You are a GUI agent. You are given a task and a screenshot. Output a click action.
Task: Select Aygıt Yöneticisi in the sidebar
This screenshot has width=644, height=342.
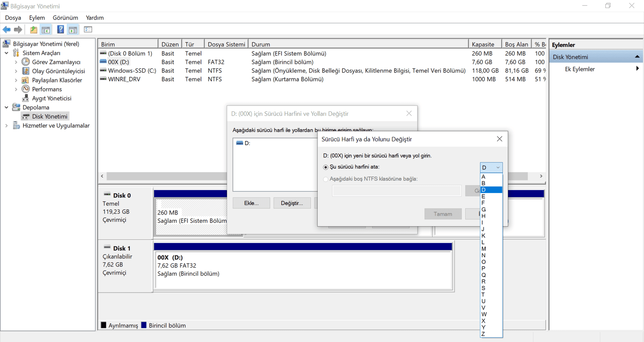52,98
